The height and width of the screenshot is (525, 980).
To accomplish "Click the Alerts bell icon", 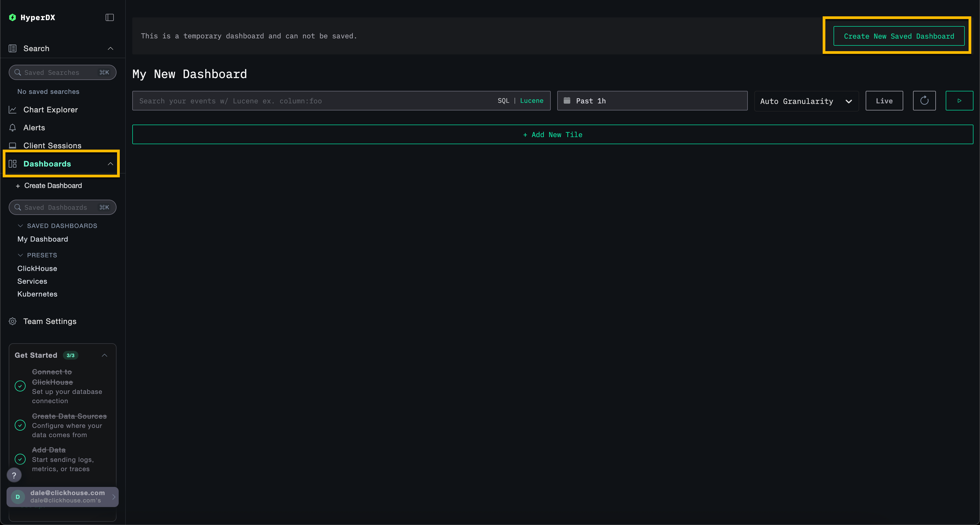I will tap(13, 128).
